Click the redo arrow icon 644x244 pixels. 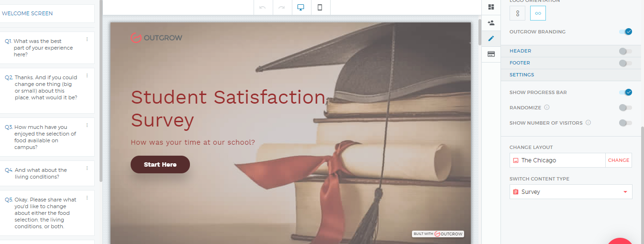tap(282, 7)
